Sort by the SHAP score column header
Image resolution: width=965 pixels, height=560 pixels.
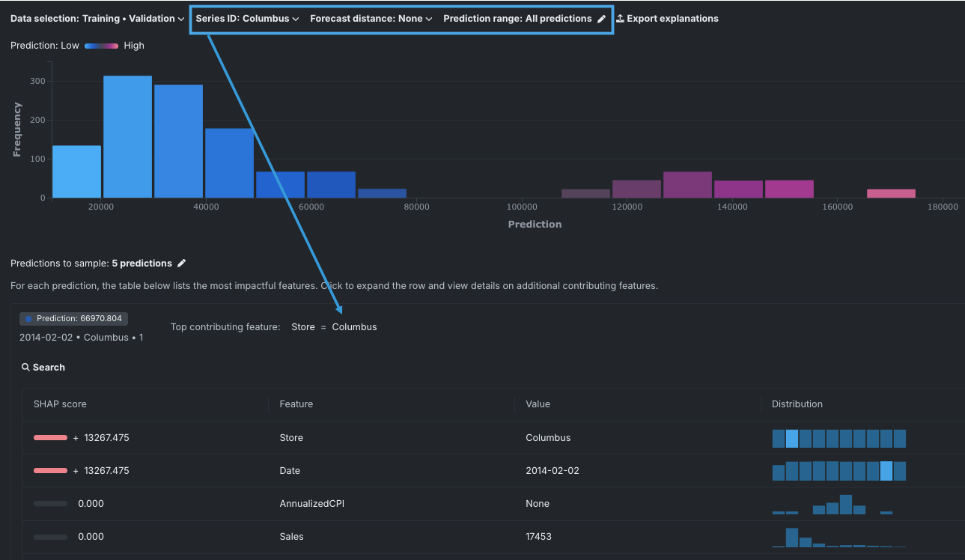(60, 404)
